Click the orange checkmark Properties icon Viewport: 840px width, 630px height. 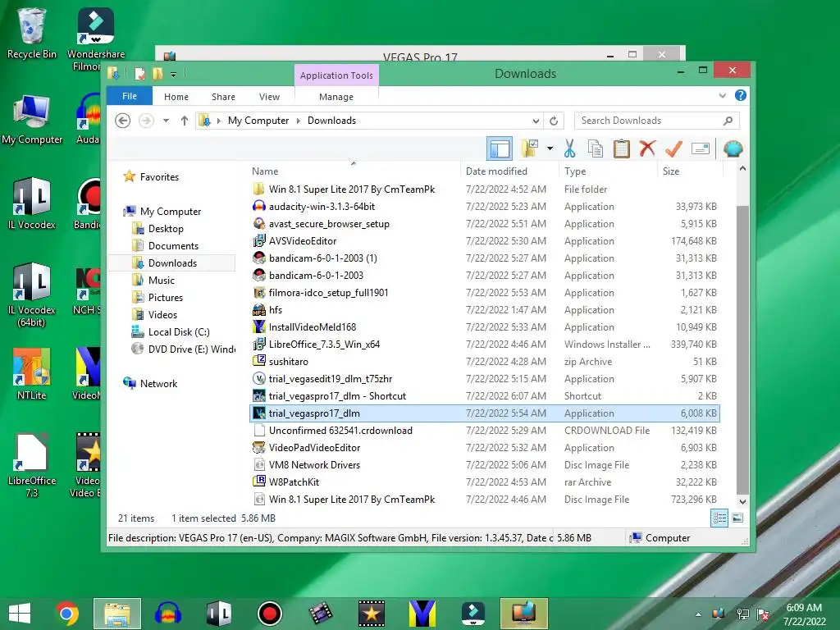pos(673,148)
